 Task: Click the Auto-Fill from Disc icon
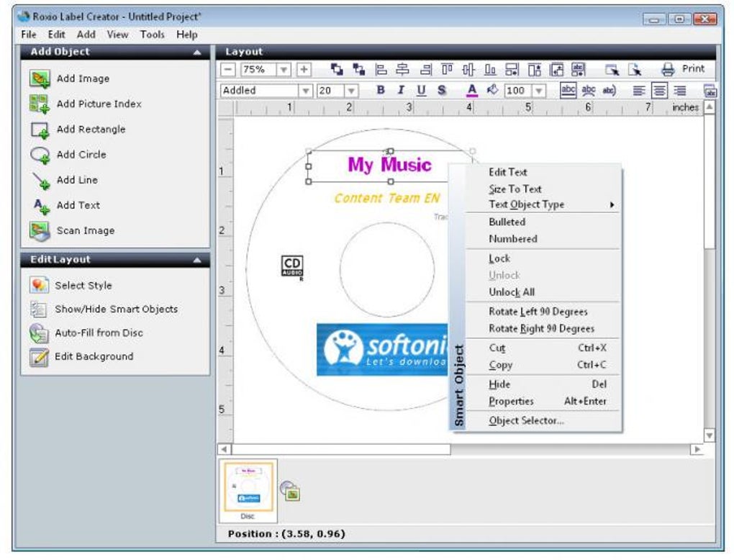coord(39,333)
